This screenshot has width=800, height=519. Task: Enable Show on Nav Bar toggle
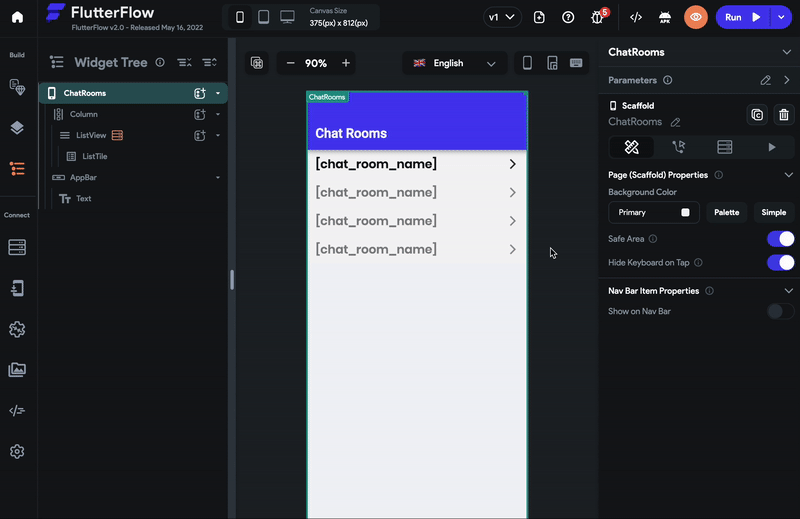point(781,311)
